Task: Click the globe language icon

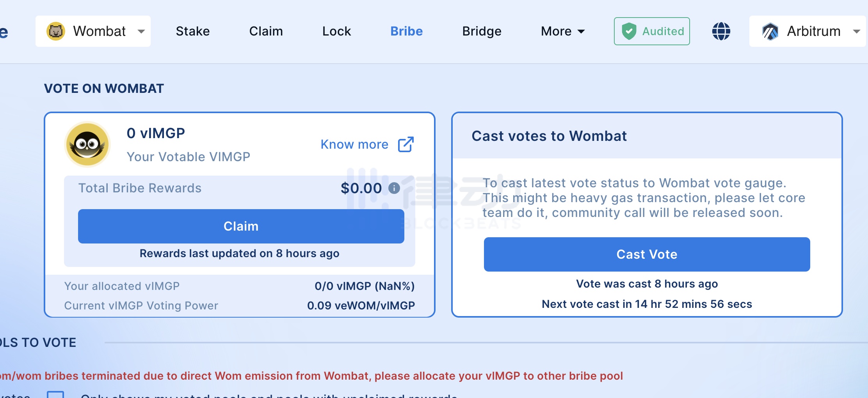Action: click(721, 31)
